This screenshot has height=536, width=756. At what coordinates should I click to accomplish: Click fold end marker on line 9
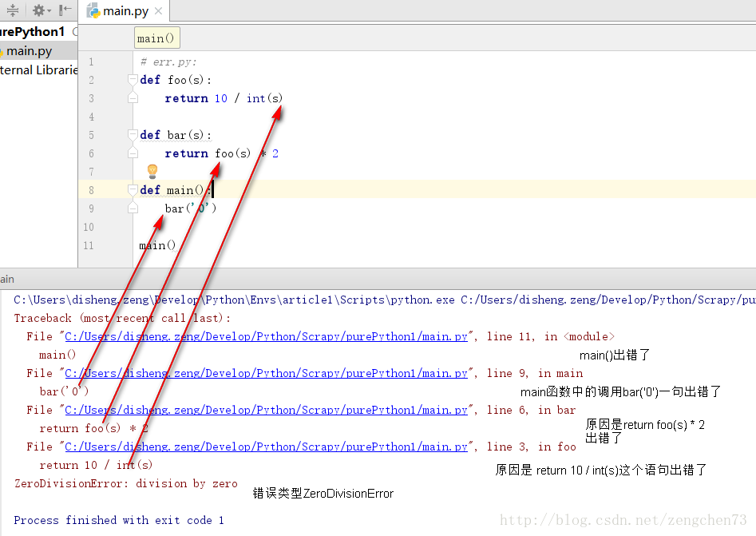133,208
